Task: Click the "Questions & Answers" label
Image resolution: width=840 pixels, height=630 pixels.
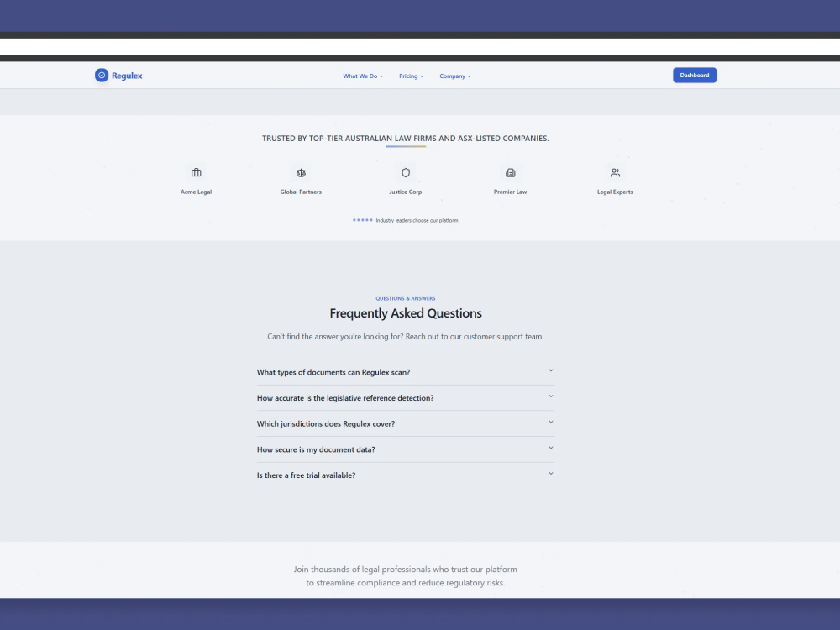Action: click(x=406, y=298)
